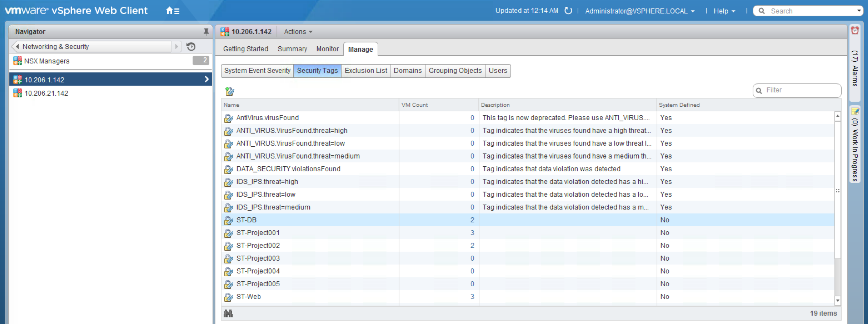Click the AntiVirus.virusFound tag icon
This screenshot has height=324, width=868.
[228, 118]
